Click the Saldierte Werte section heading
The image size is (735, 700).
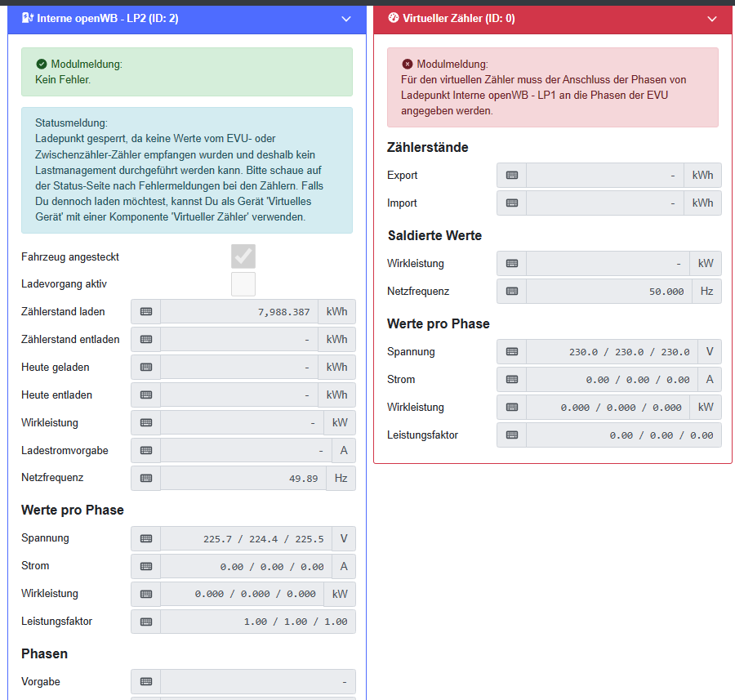434,235
